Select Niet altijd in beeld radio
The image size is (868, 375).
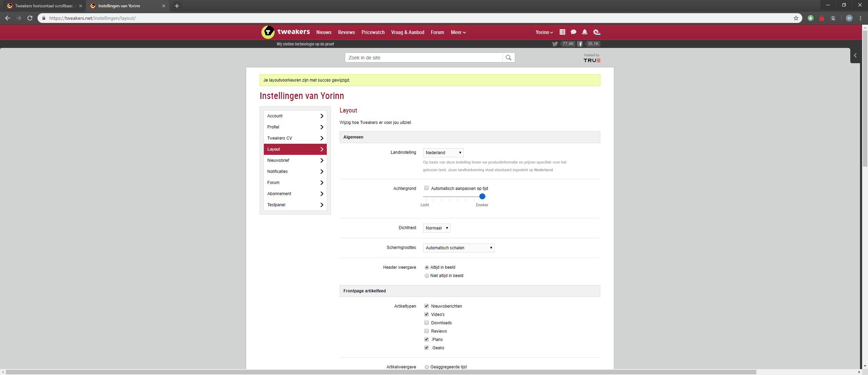click(x=427, y=276)
